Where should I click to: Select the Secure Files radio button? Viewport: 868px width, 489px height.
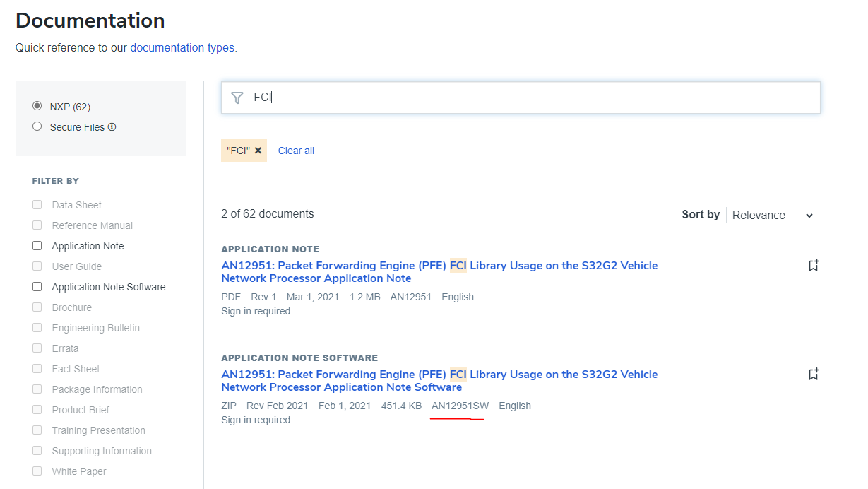coord(37,126)
